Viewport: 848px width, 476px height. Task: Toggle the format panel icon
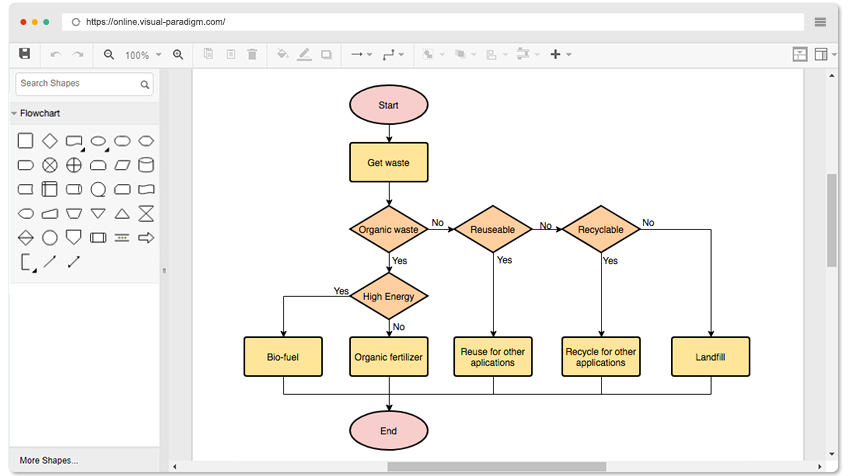click(x=800, y=54)
